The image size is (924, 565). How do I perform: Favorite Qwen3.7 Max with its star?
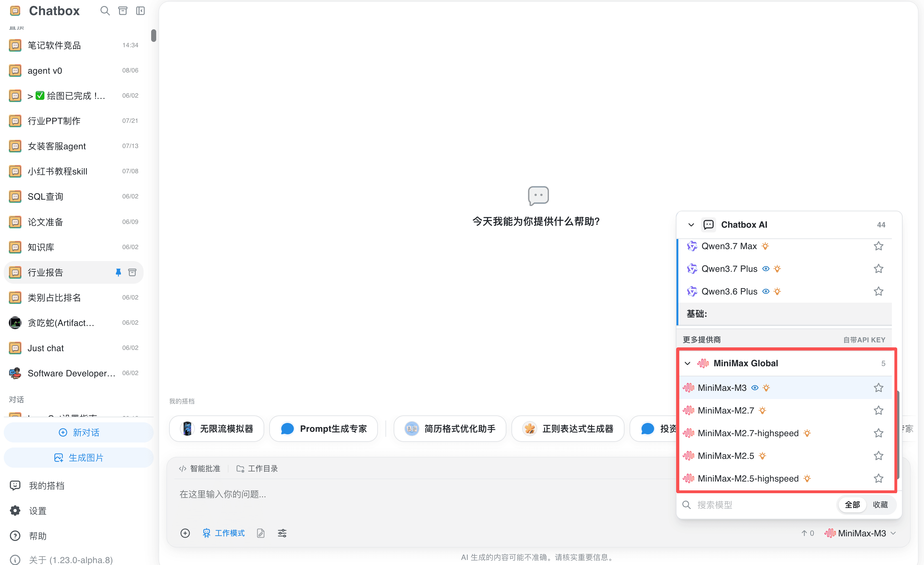coord(878,246)
